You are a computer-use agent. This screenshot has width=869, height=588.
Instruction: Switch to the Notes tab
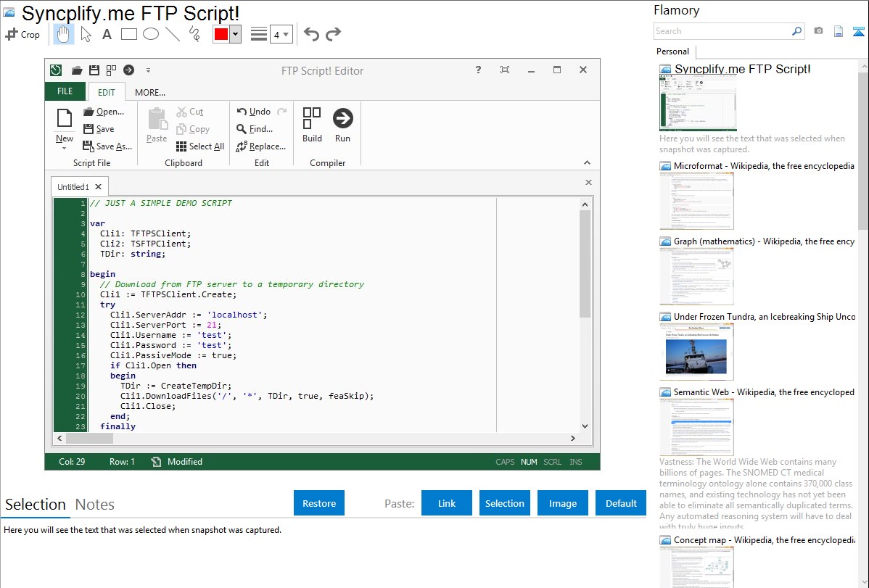[x=95, y=505]
